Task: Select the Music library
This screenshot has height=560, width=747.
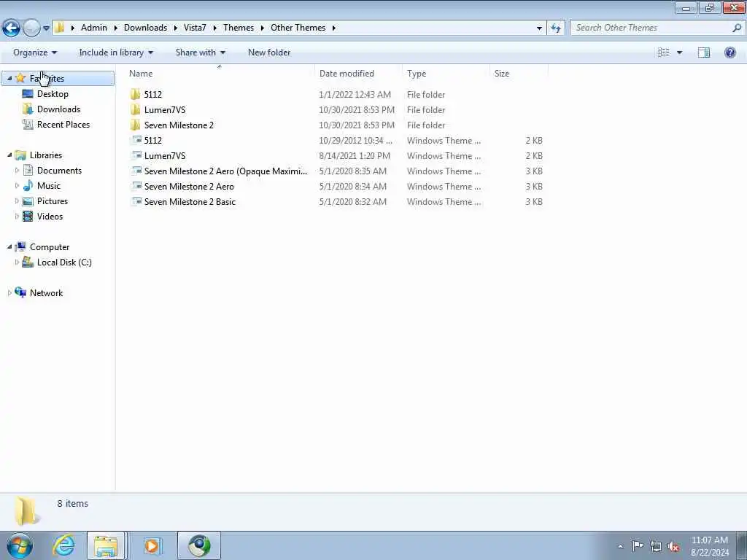Action: 49,186
